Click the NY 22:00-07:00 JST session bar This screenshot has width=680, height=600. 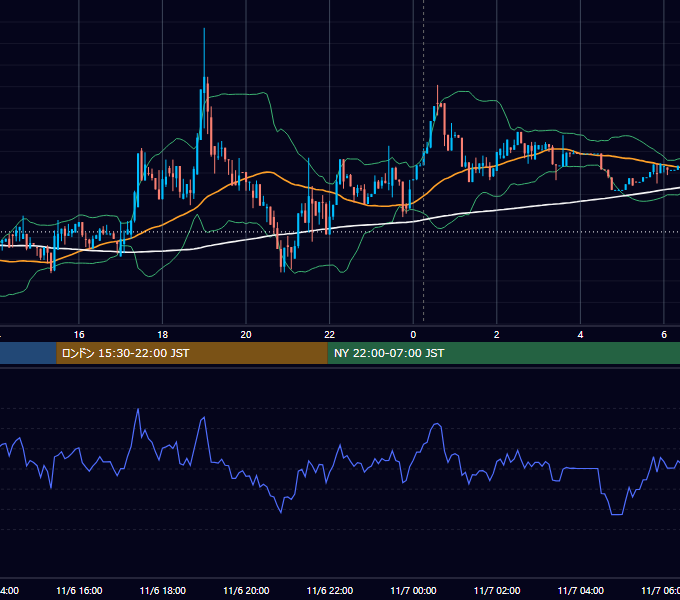coord(503,353)
